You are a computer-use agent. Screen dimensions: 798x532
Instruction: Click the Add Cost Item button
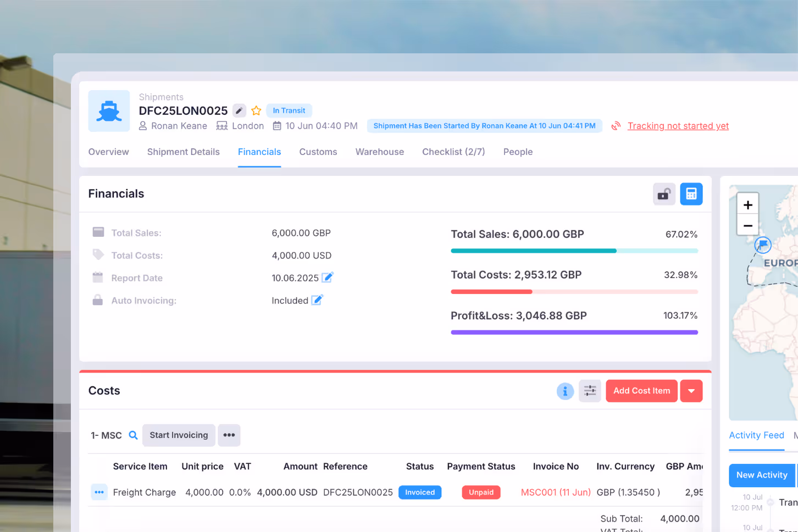coord(641,391)
